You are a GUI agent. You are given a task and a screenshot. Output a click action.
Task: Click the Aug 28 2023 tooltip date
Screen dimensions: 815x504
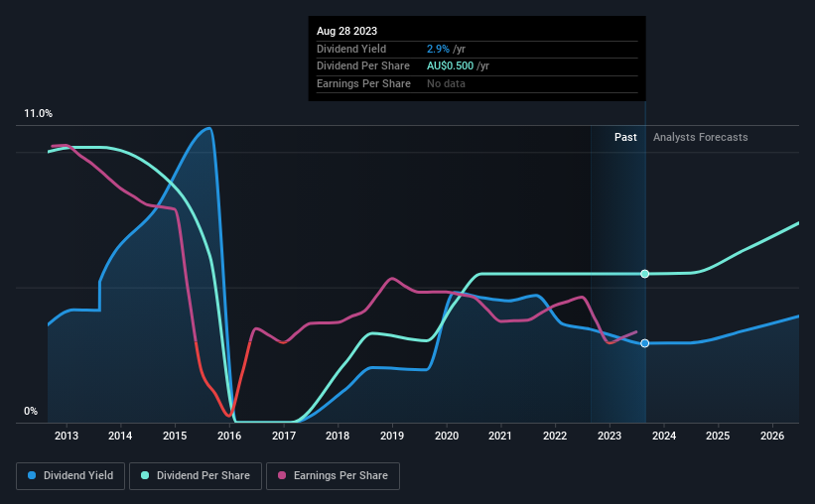point(346,31)
